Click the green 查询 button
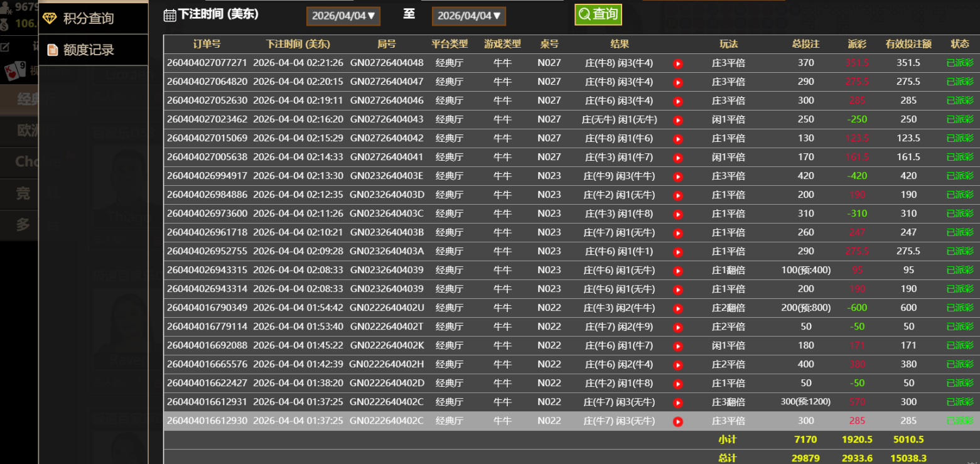Screen dimensions: 980x464 click(x=598, y=14)
